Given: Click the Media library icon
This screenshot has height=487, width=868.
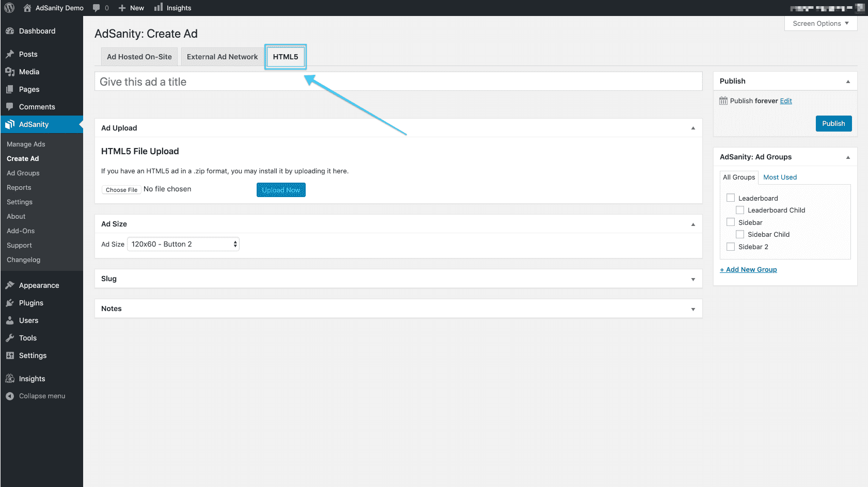Looking at the screenshot, I should (x=10, y=72).
